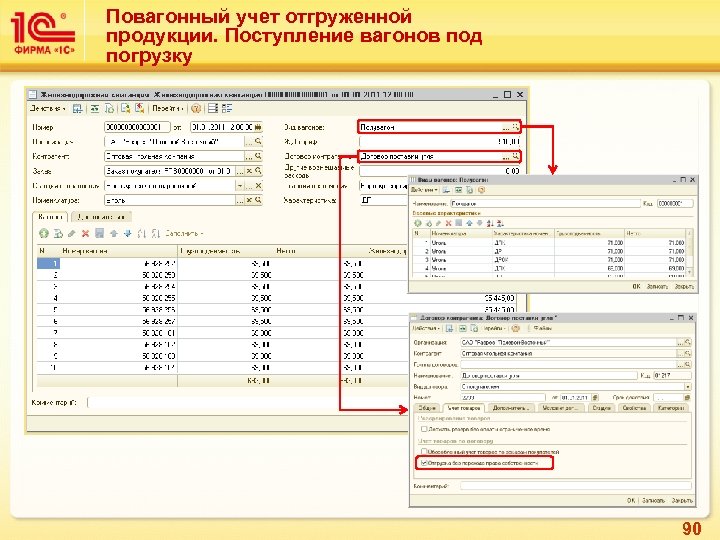Open Действия menu in Виды вагонов window
The image size is (720, 540).
point(424,190)
